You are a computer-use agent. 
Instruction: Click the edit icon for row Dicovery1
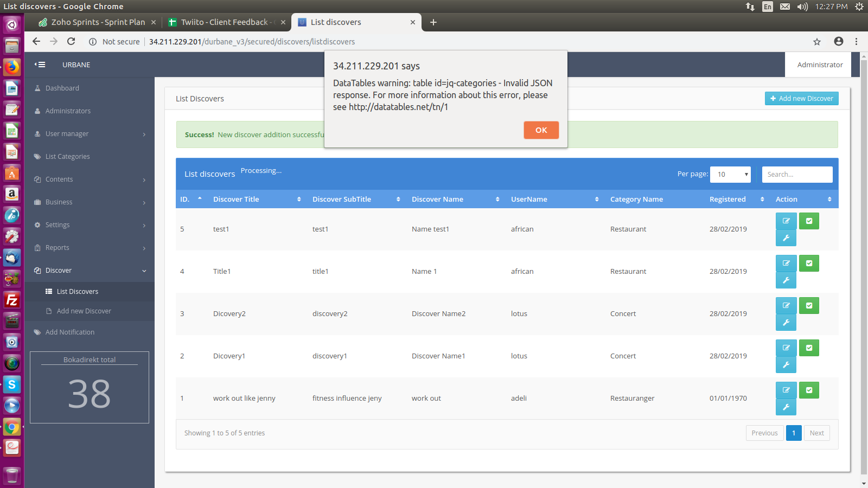click(786, 348)
